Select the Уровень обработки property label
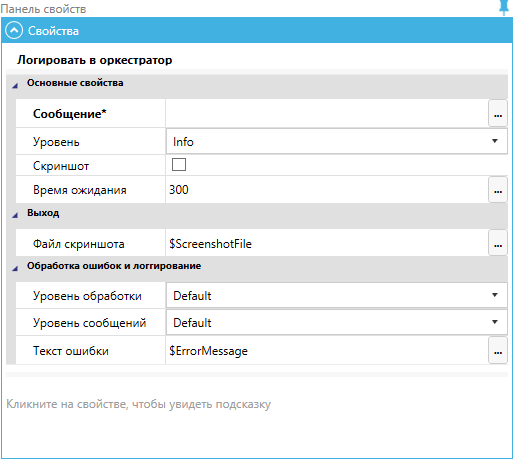The image size is (516, 461). coord(87,296)
